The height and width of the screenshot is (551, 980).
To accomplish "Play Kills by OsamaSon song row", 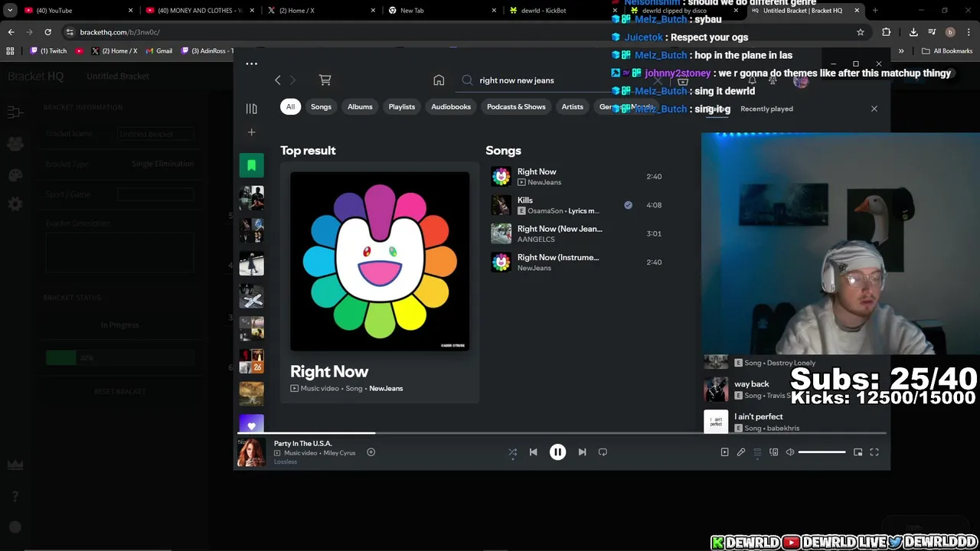I will click(x=577, y=205).
